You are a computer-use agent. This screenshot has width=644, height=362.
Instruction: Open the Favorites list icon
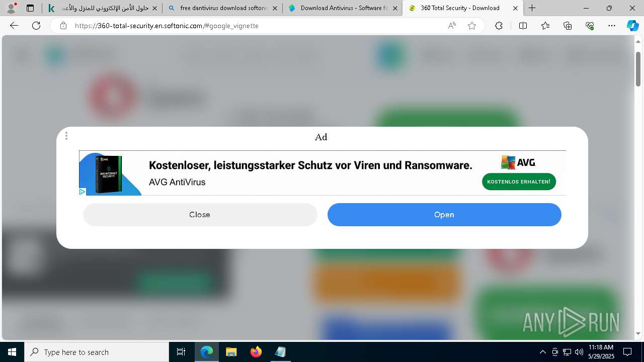[545, 26]
